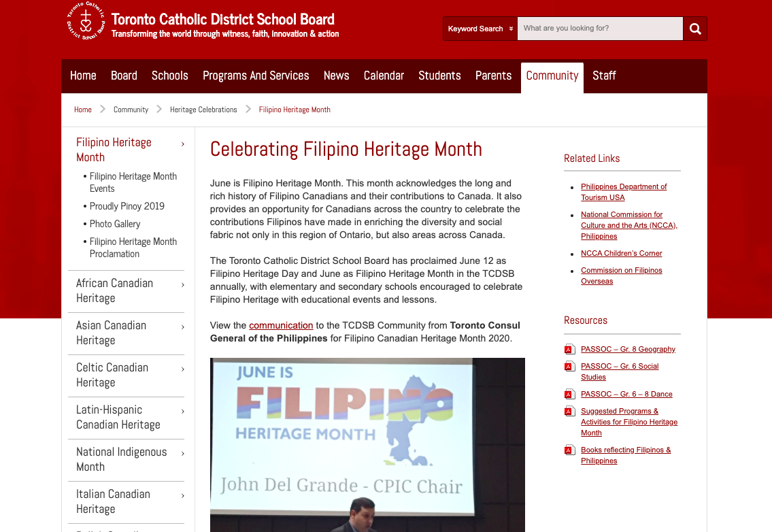The height and width of the screenshot is (532, 772).
Task: Open the Students menu
Action: (439, 76)
